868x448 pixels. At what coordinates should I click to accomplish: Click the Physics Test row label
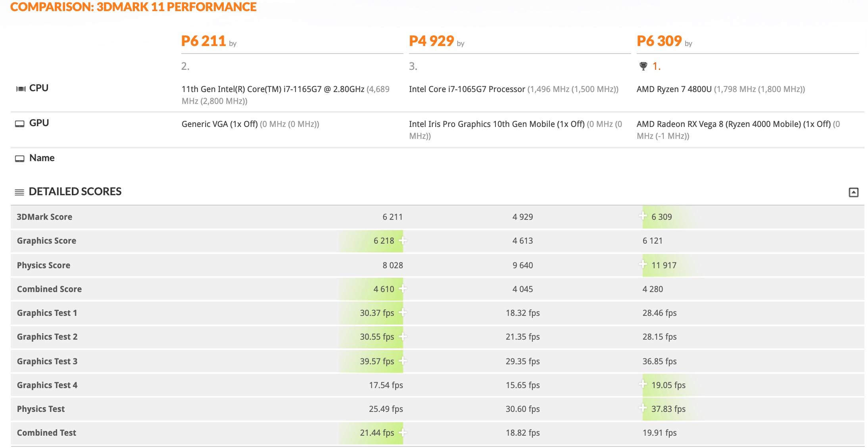point(41,409)
